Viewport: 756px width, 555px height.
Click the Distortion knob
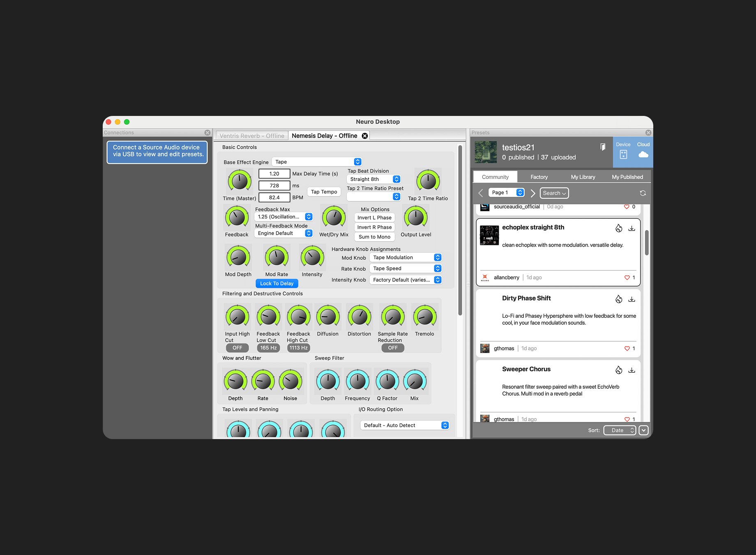point(360,317)
